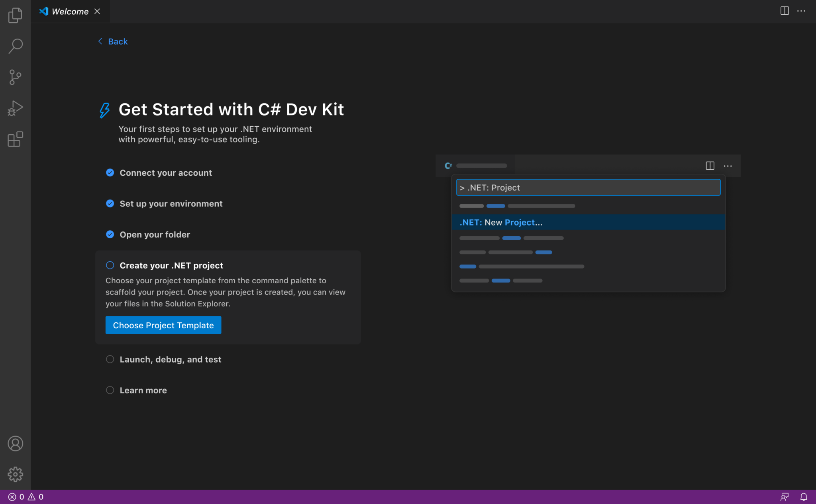Toggle the Set up your environment checkmark
This screenshot has width=816, height=504.
pos(110,204)
